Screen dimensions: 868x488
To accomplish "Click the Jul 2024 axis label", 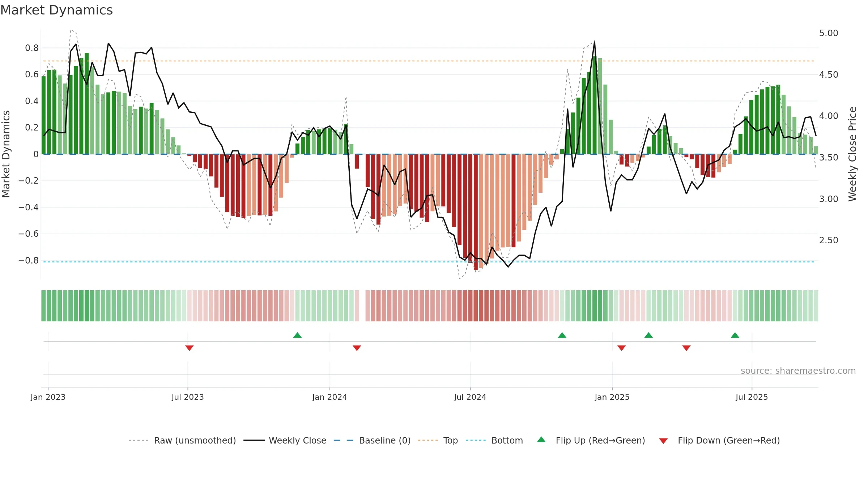I will pyautogui.click(x=470, y=397).
